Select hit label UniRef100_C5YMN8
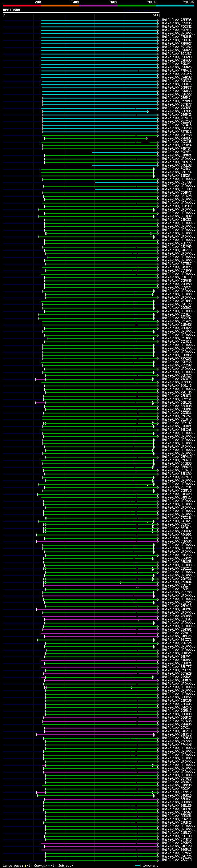 (177, 101)
